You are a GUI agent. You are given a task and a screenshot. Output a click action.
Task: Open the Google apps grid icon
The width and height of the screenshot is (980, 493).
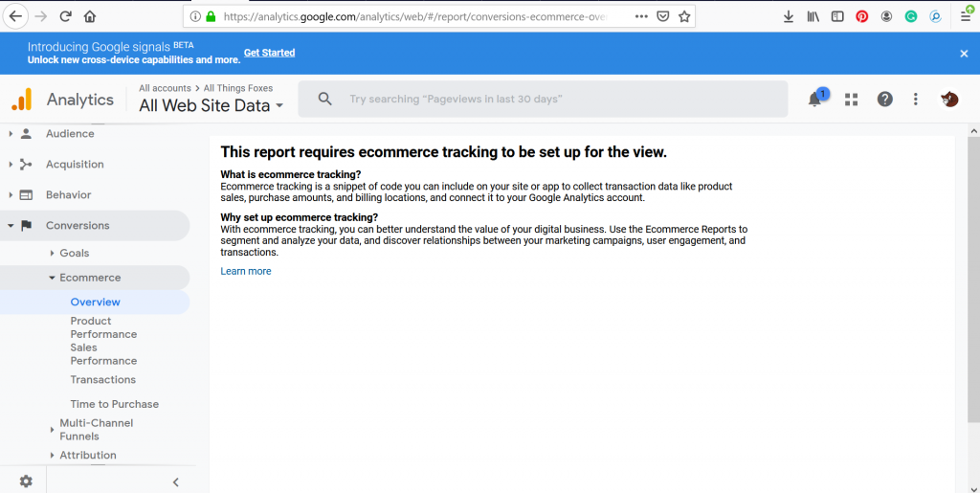coord(851,99)
